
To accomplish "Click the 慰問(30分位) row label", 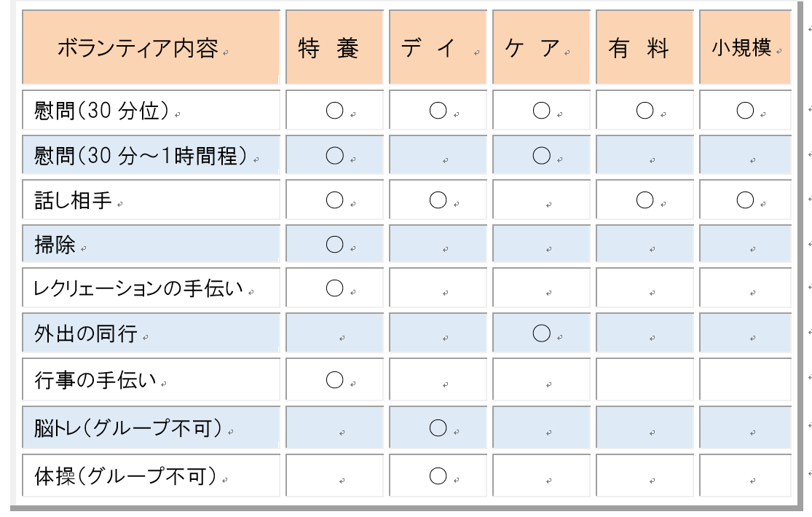I will click(151, 110).
